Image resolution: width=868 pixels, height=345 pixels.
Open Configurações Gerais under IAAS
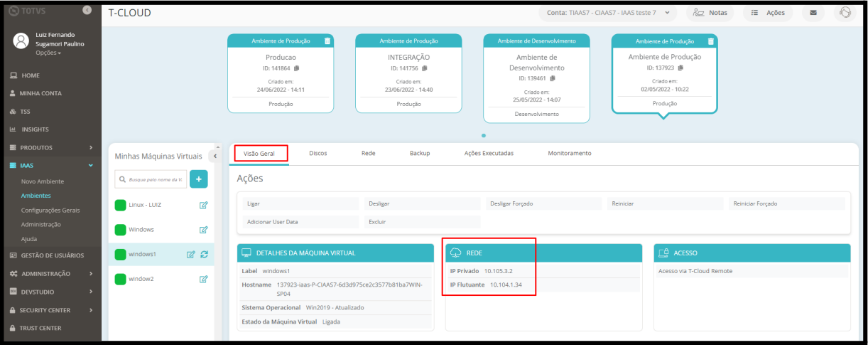50,210
